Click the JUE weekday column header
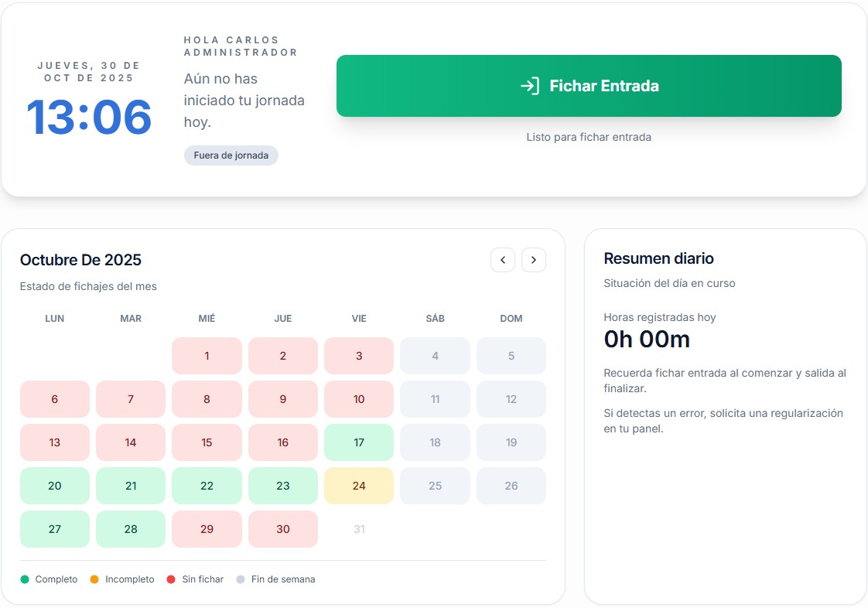Viewport: 868px width, 608px height. tap(283, 318)
